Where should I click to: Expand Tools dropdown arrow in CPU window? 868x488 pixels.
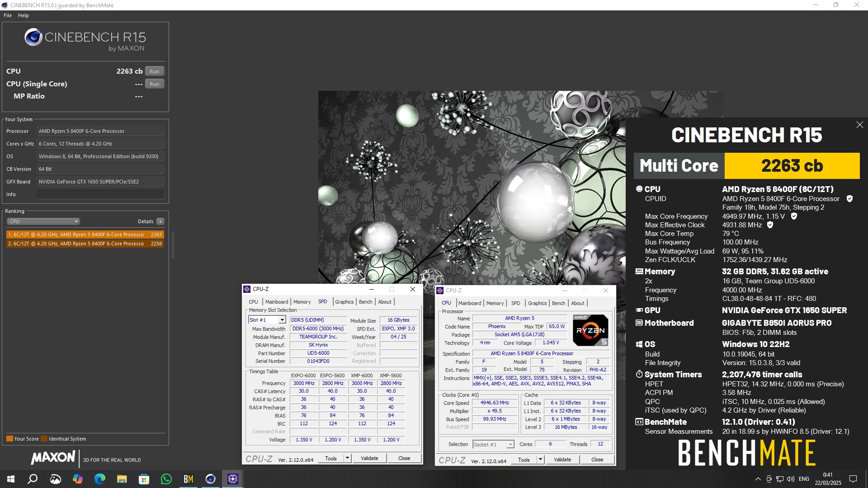(540, 460)
